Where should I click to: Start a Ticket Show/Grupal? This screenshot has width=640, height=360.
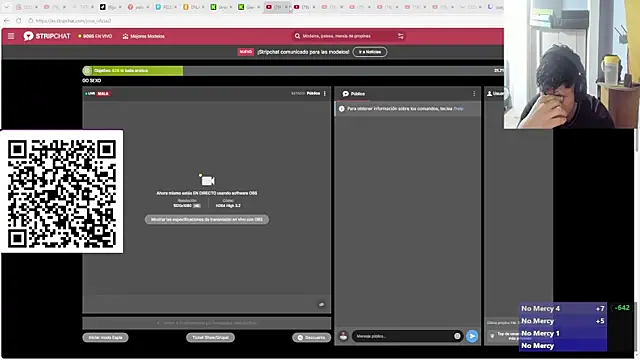(x=210, y=338)
